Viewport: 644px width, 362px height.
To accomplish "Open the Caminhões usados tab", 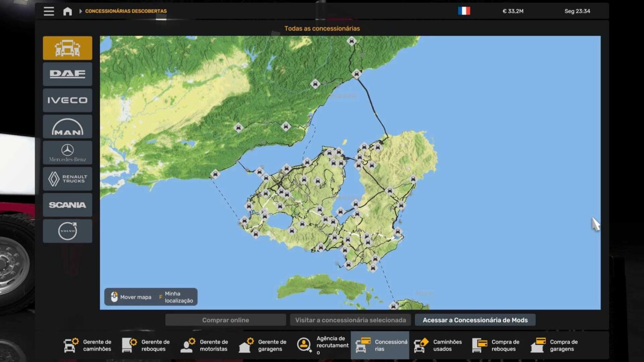I will (x=438, y=345).
